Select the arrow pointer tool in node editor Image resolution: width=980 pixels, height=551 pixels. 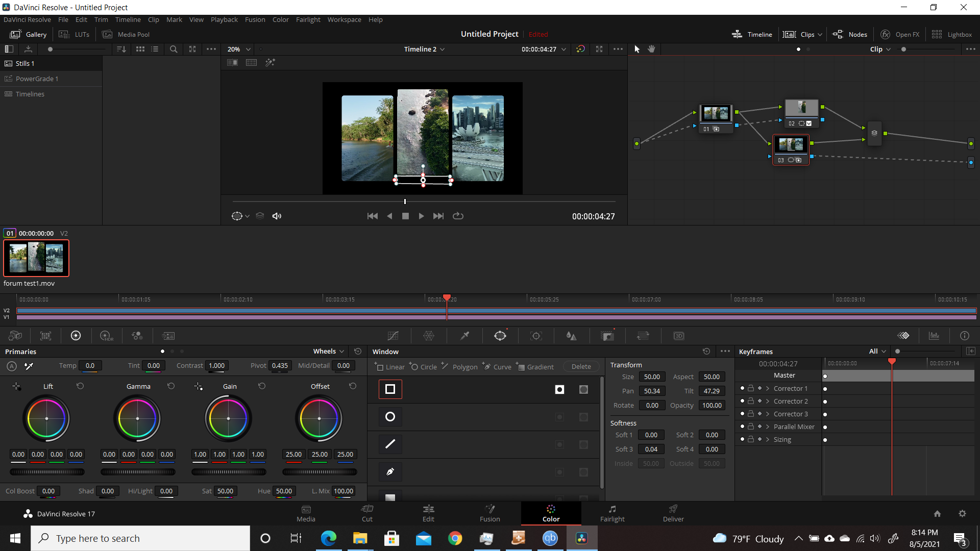637,49
